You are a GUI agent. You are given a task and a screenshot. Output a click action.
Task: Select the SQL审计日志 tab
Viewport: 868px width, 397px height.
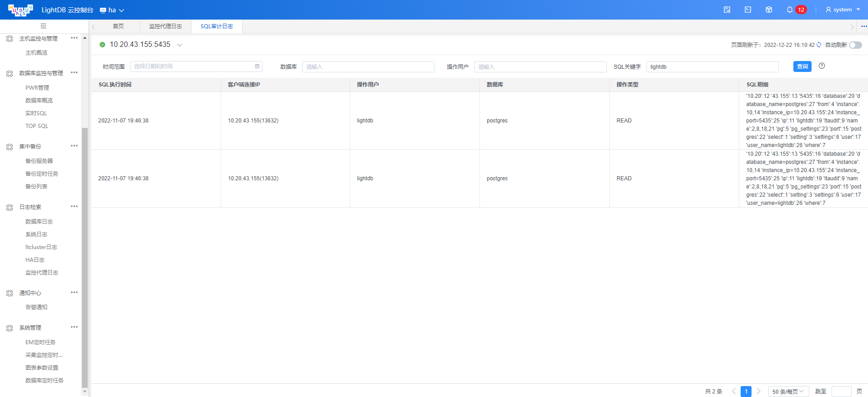point(217,26)
